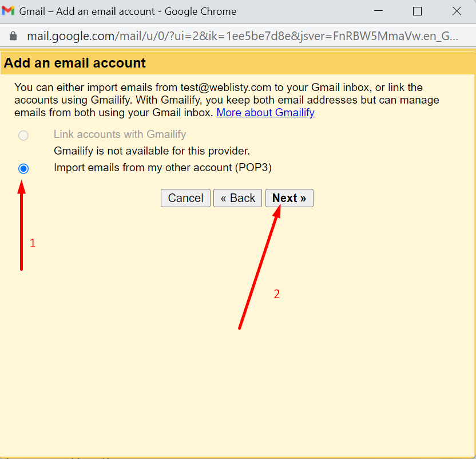
Task: Close the Add an email account window
Action: pyautogui.click(x=457, y=11)
